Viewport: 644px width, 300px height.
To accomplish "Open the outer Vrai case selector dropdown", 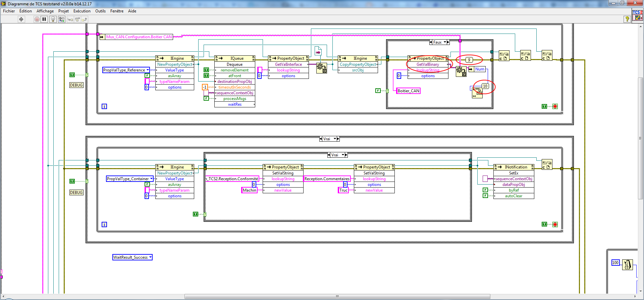I will (x=335, y=139).
